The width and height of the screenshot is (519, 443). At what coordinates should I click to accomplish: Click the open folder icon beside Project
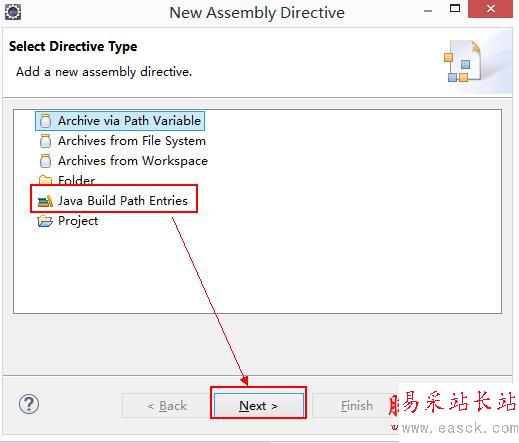click(45, 221)
